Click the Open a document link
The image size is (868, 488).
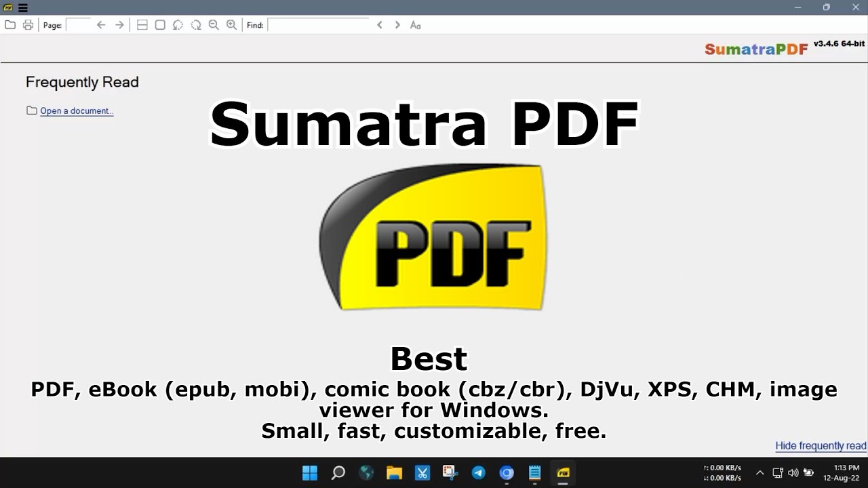(77, 110)
